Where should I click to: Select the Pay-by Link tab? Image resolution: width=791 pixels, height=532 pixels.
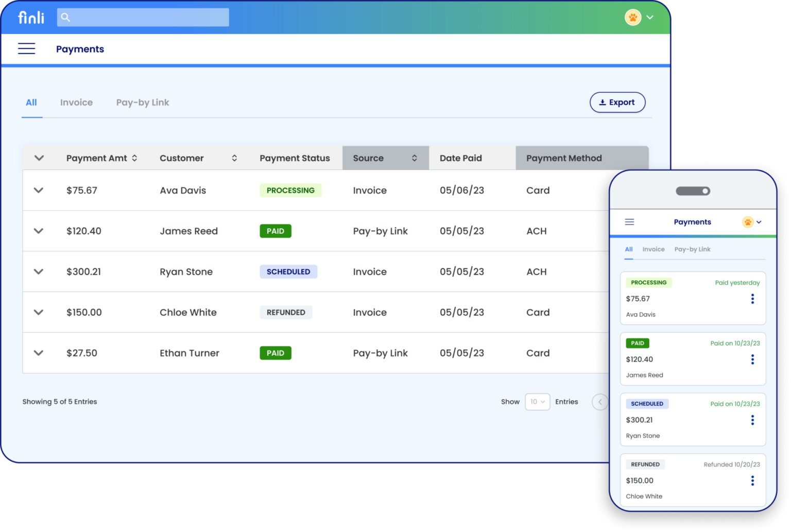(x=142, y=102)
